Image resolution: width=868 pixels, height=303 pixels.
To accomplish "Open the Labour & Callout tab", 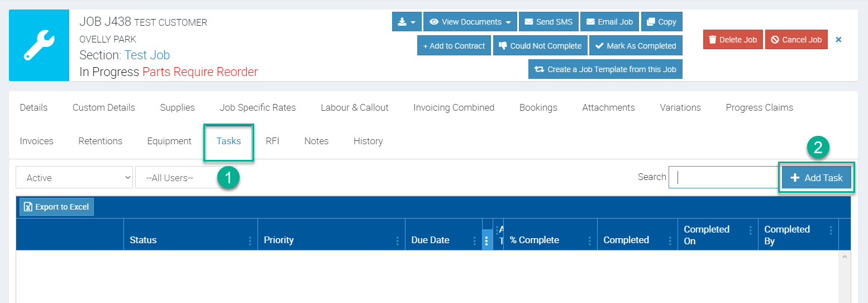I will click(354, 107).
